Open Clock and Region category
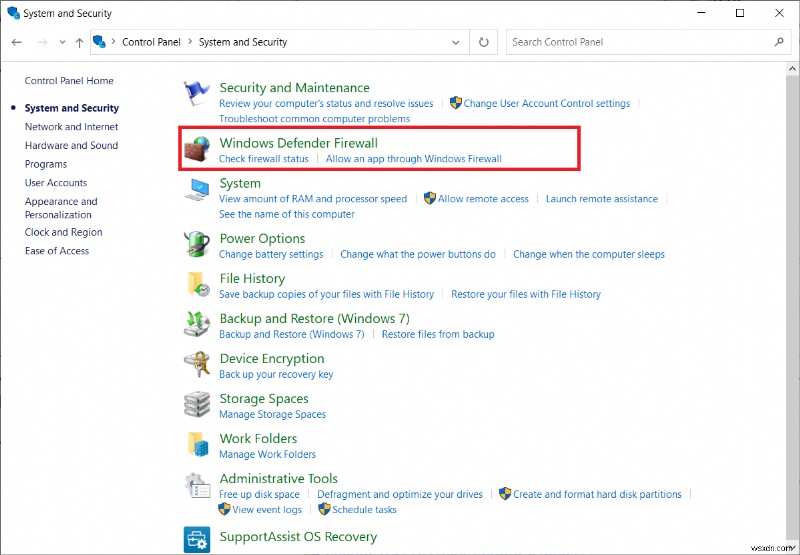Screen dimensions: 800x555 point(64,232)
